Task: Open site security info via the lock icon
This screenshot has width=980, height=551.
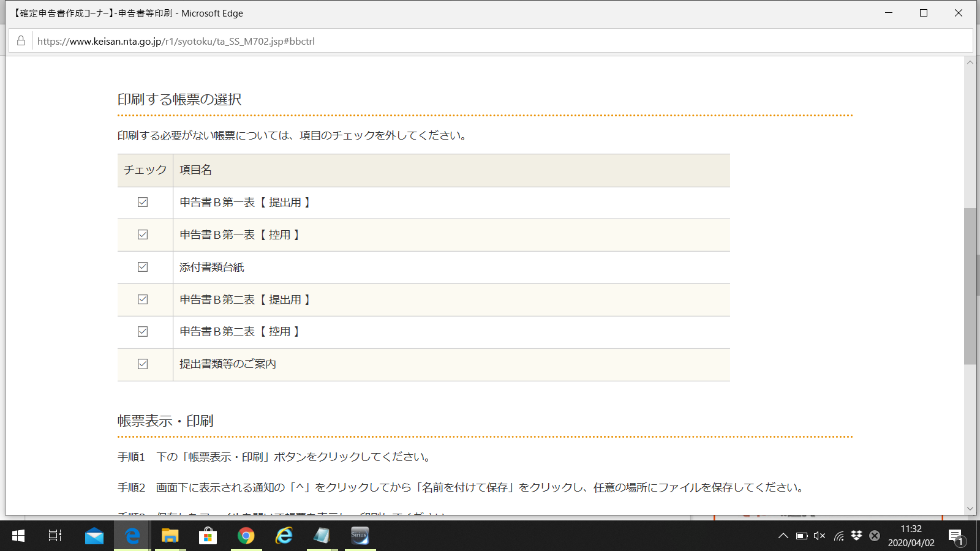Action: [20, 41]
